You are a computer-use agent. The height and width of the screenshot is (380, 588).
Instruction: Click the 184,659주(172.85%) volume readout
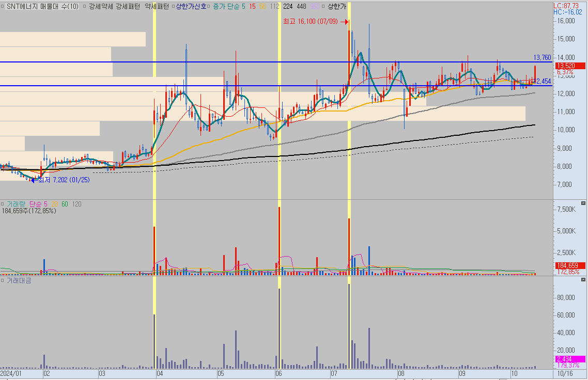coord(29,211)
